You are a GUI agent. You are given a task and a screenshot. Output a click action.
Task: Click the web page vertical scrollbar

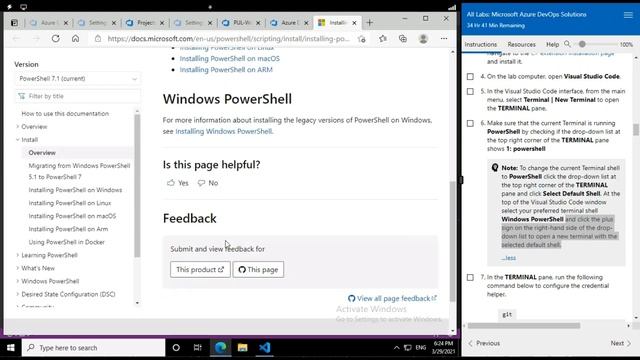point(452,241)
